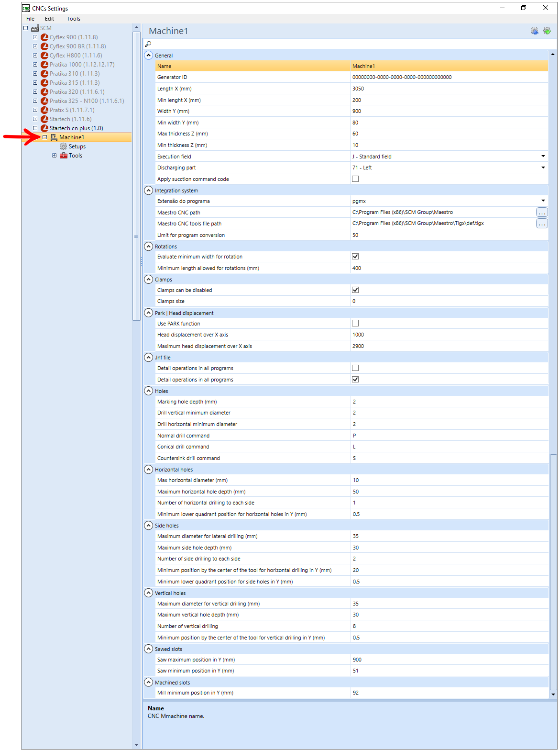Screen dimensions: 560x751
Task: Click the Countersink drill command value S
Action: point(449,458)
